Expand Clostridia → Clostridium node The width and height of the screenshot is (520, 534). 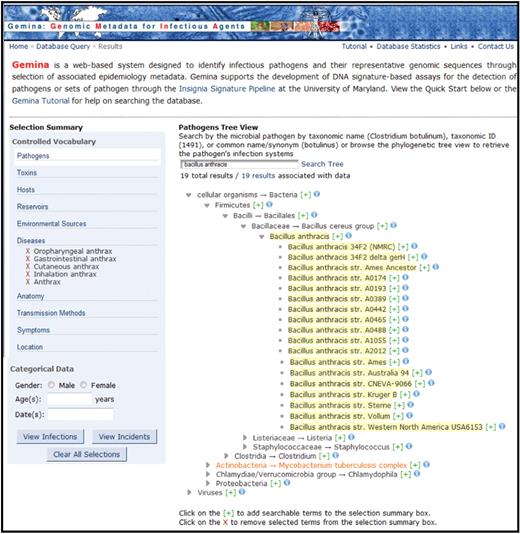coord(226,456)
